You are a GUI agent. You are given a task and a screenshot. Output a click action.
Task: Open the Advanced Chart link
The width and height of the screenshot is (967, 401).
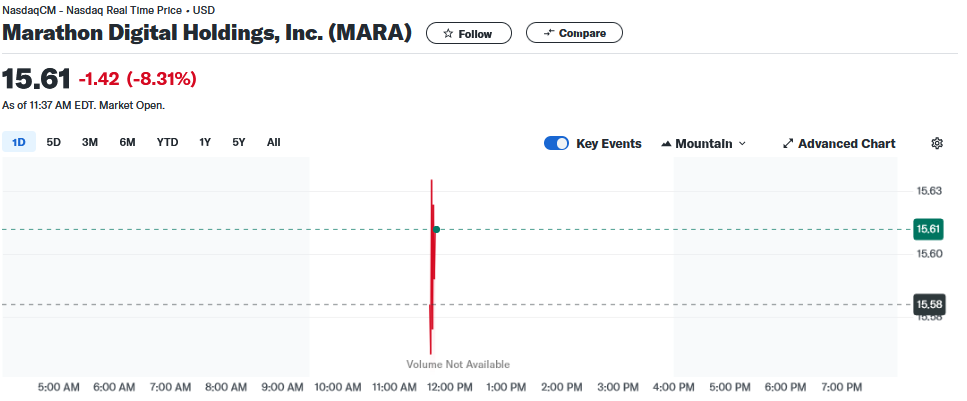click(x=846, y=143)
